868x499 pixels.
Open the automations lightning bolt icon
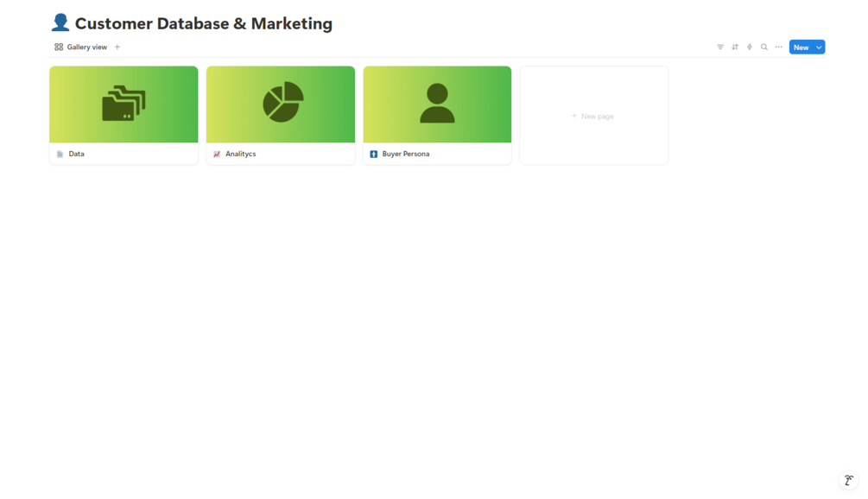click(x=750, y=47)
